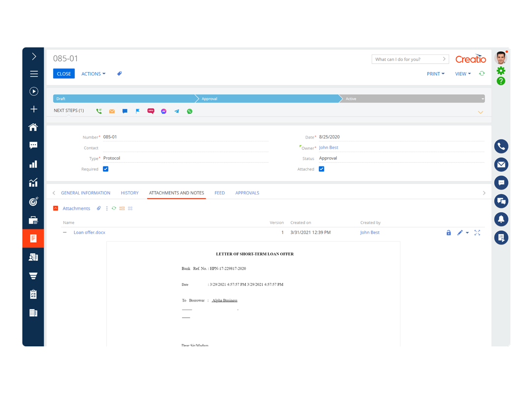Open the Actions dropdown menu
The height and width of the screenshot is (393, 532).
[x=91, y=74]
